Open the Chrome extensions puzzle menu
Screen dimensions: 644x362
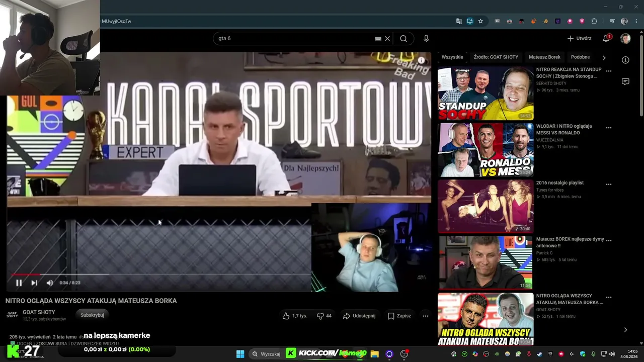594,21
